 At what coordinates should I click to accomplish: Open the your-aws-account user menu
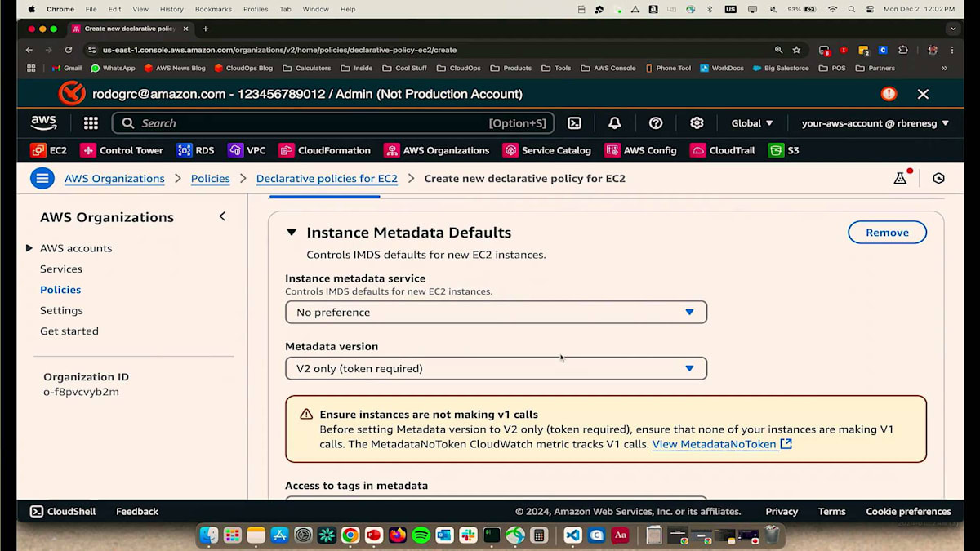coord(875,123)
